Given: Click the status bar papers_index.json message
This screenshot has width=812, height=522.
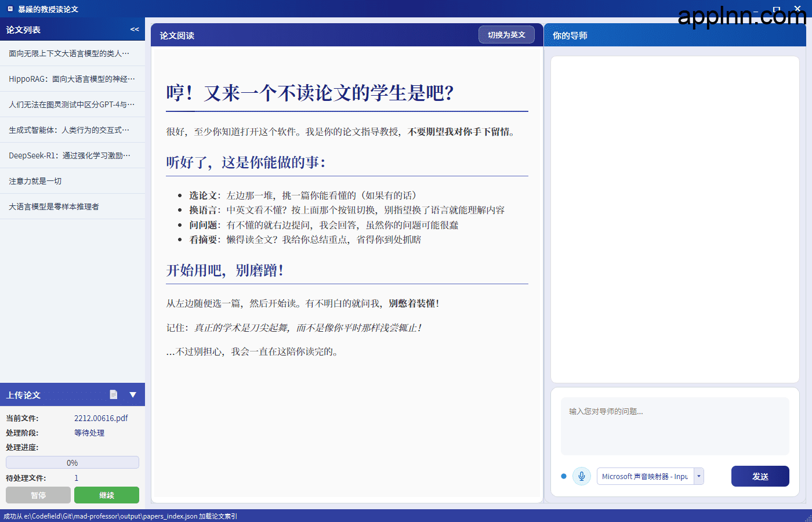Looking at the screenshot, I should point(120,516).
